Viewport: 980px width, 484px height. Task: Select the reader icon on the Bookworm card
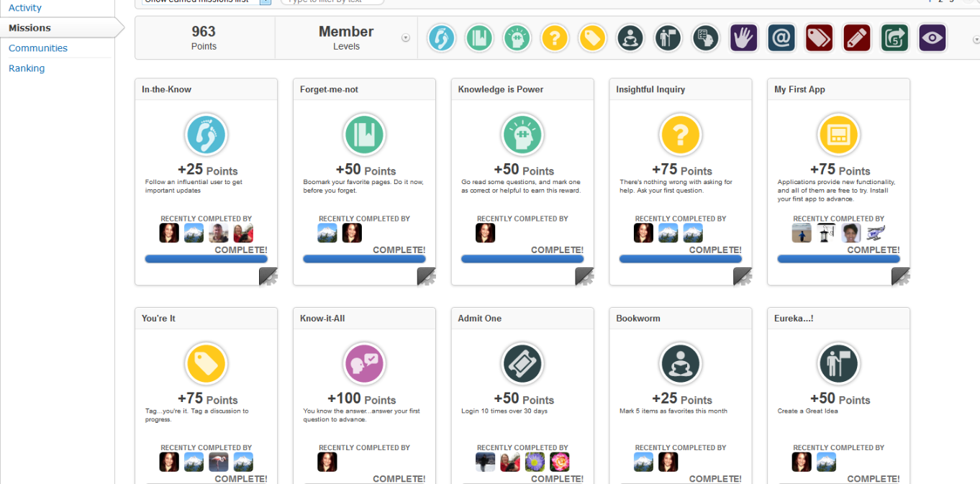click(681, 364)
